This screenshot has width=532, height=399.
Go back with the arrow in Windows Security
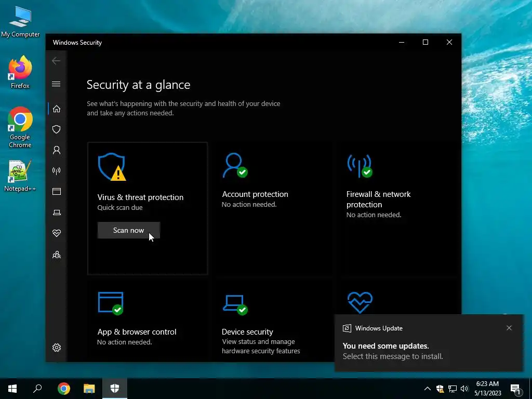[56, 61]
